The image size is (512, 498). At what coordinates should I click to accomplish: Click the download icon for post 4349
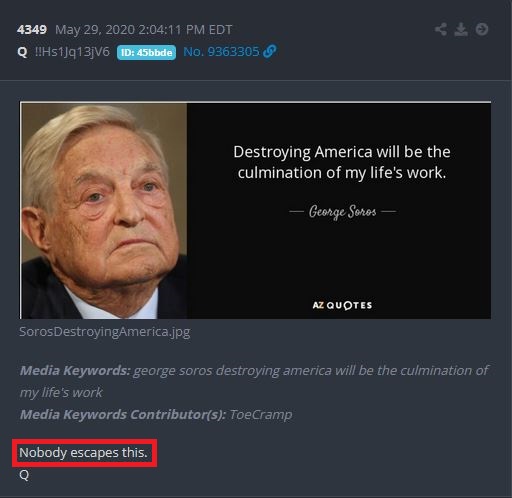[461, 29]
